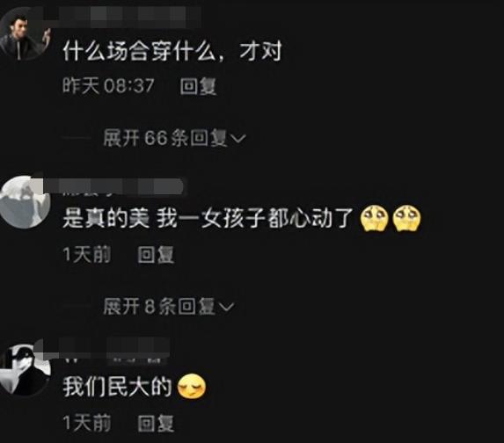Click 1天前 timestamp under 是真的美 comment
504x443 pixels.
pyautogui.click(x=87, y=255)
